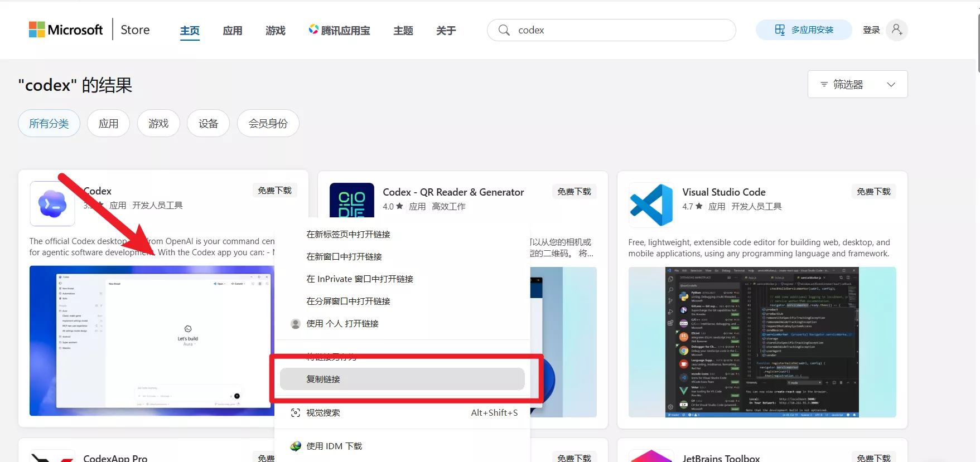Open the Visual Studio Code title
Image resolution: width=980 pixels, height=462 pixels.
[724, 192]
